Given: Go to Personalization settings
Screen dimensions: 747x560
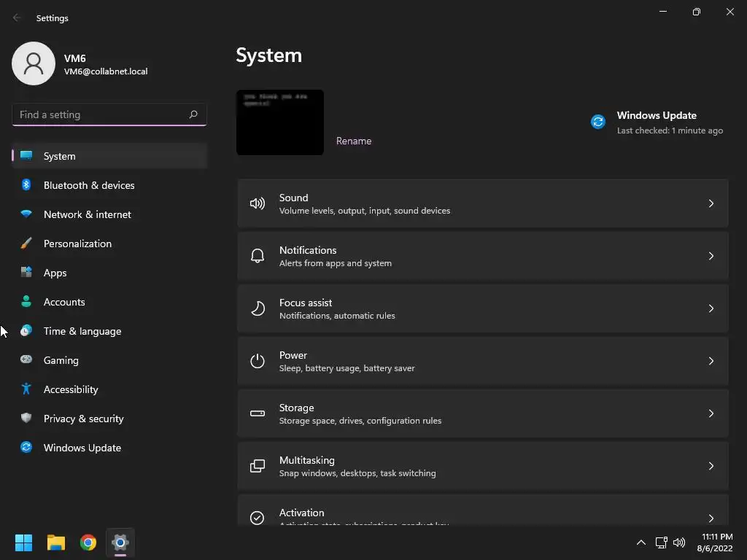Looking at the screenshot, I should tap(77, 244).
